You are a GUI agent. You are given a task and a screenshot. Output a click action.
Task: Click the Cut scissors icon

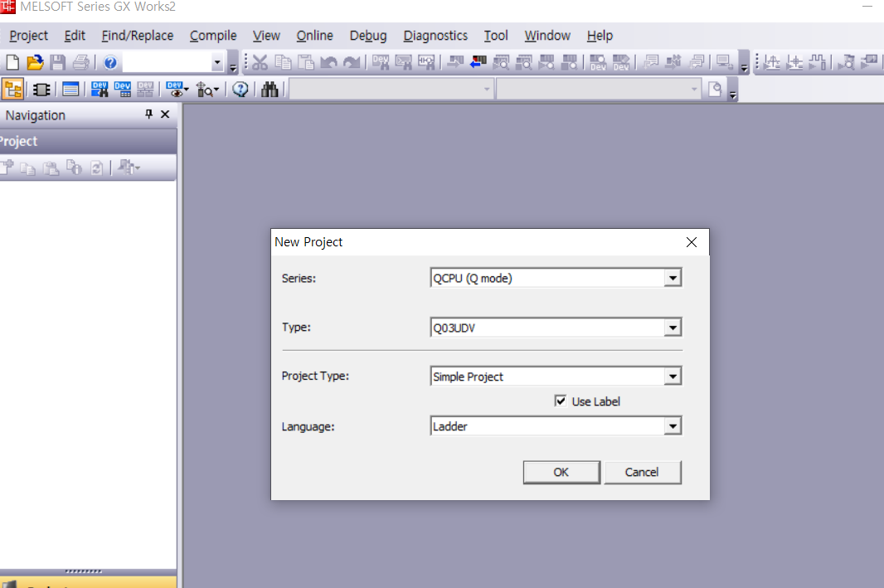pyautogui.click(x=260, y=62)
